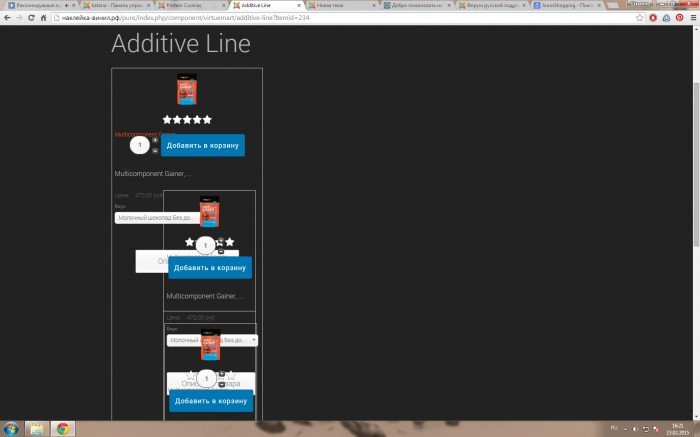700x437 pixels.
Task: Click the middle product's 470,00 руб price
Action: pyautogui.click(x=200, y=317)
